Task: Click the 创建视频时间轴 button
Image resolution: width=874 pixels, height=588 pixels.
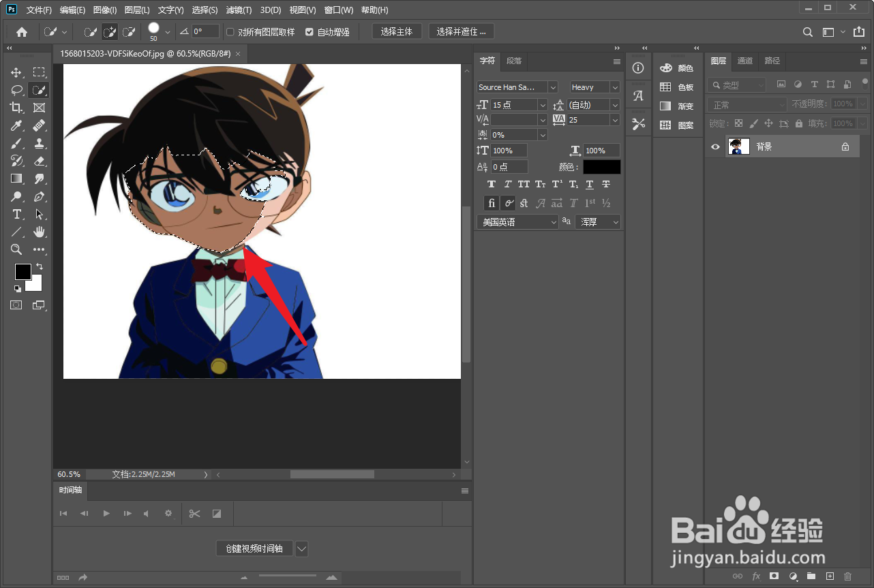Action: click(254, 548)
